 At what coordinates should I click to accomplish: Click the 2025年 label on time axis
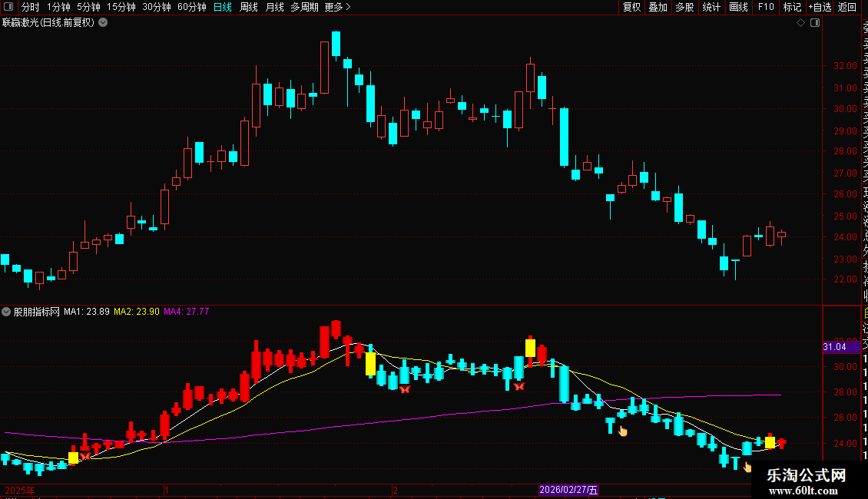coord(20,490)
